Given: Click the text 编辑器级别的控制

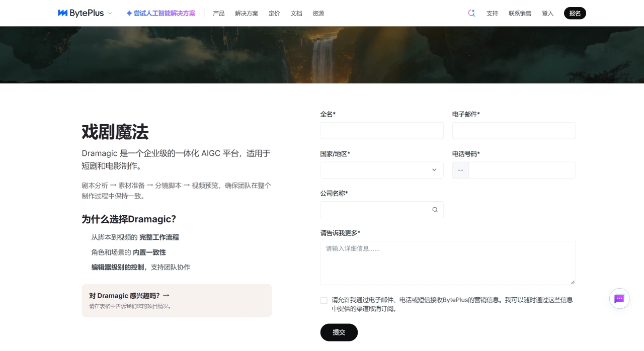Looking at the screenshot, I should click(x=118, y=268).
